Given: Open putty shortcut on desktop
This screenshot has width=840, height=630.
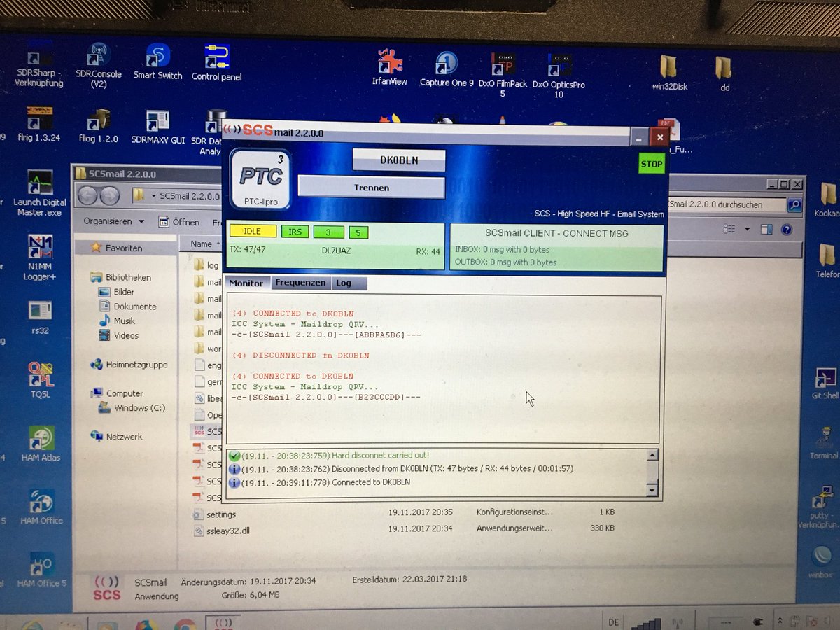Looking at the screenshot, I should coord(822,507).
